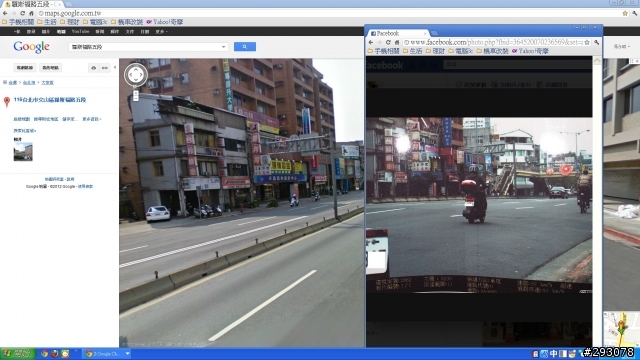Click the blue Google Maps search button
The height and width of the screenshot is (360, 640).
244,47
